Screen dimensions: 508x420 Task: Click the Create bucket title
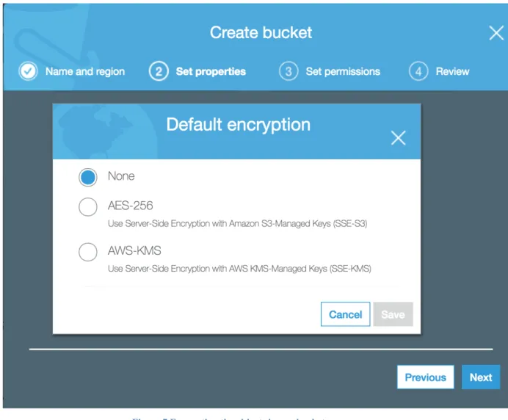[x=261, y=32]
